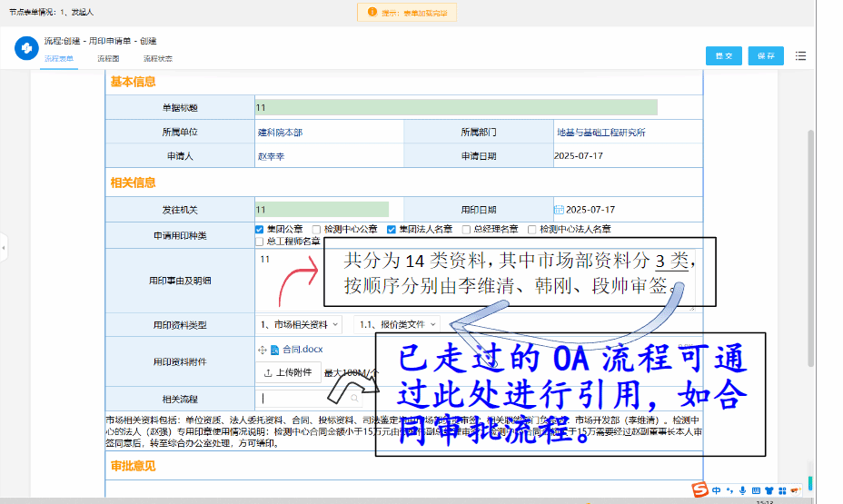The height and width of the screenshot is (504, 843).
Task: Click the info icon in the 提示 banner
Action: 372,12
